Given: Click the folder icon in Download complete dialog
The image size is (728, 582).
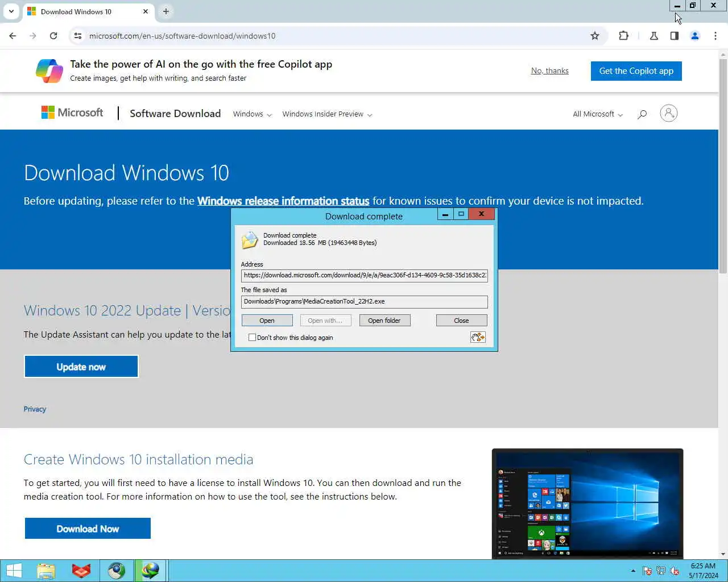Looking at the screenshot, I should pyautogui.click(x=250, y=240).
